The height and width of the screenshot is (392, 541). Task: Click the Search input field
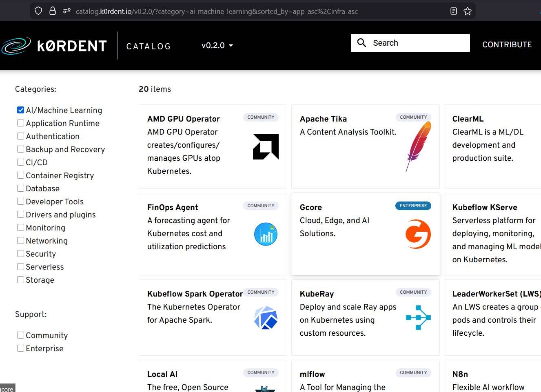(410, 43)
